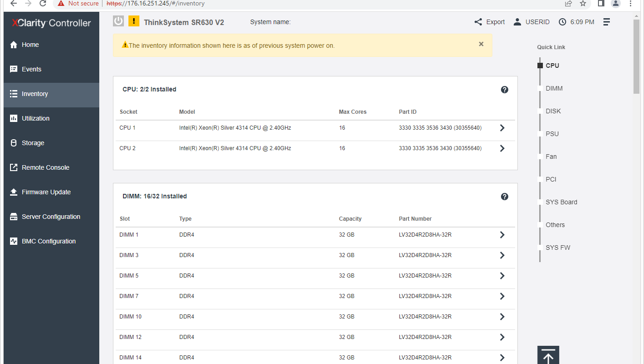
Task: Open help for the DIMM section
Action: tap(505, 197)
